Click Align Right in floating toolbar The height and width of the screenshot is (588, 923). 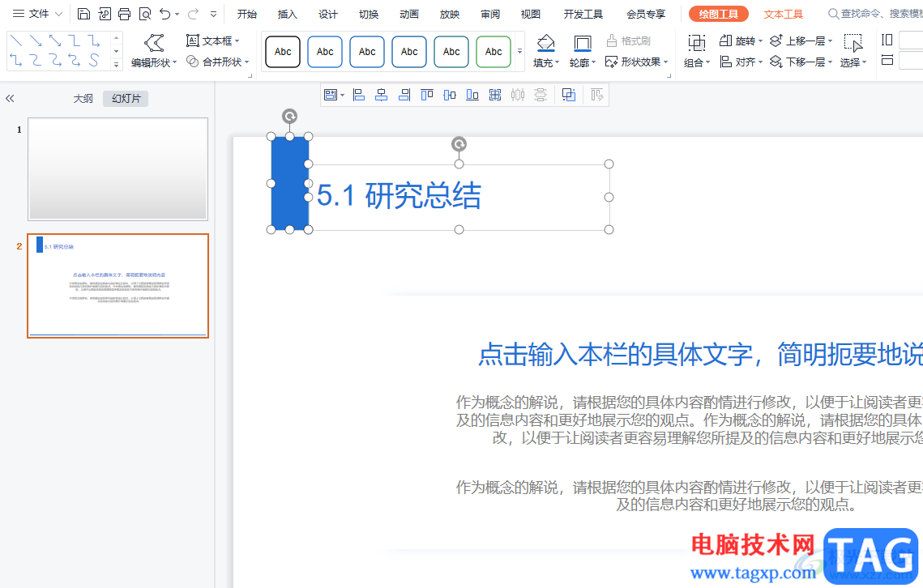tap(404, 95)
